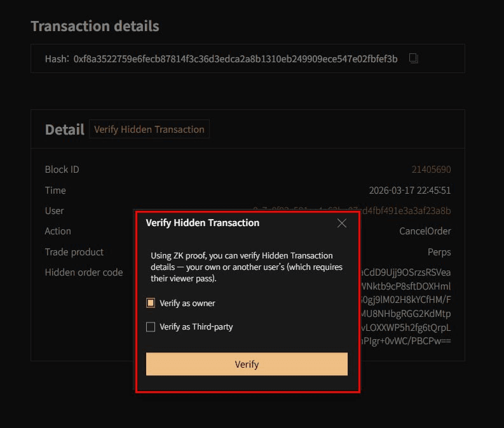This screenshot has height=428, width=504.
Task: Click the transaction timestamp 2026-03-17 22:45:51
Action: (409, 191)
